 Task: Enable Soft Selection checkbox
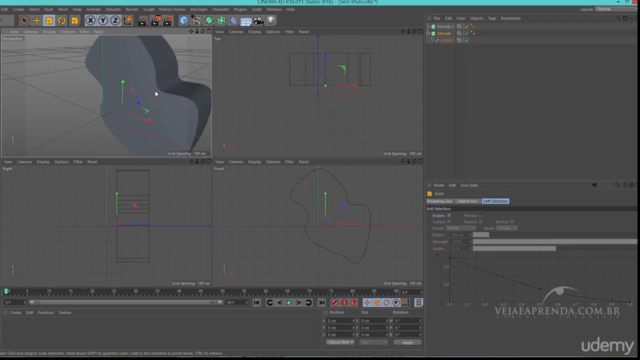click(x=449, y=216)
